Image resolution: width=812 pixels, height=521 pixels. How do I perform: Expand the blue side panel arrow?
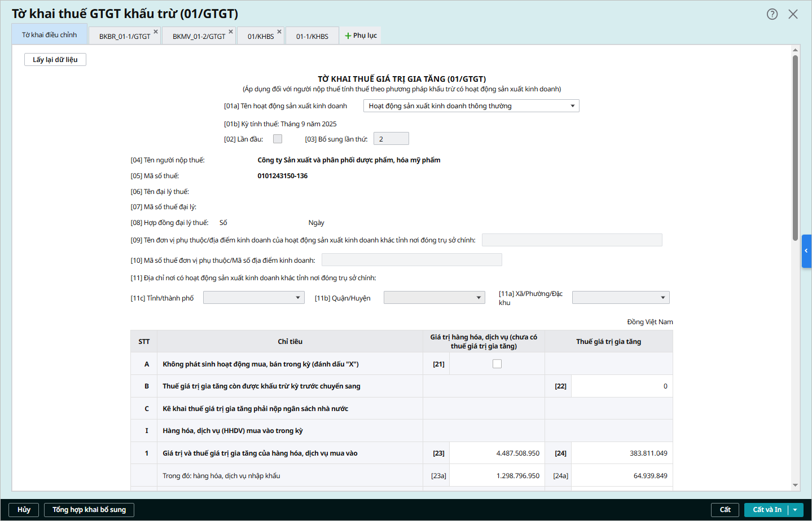pyautogui.click(x=806, y=251)
